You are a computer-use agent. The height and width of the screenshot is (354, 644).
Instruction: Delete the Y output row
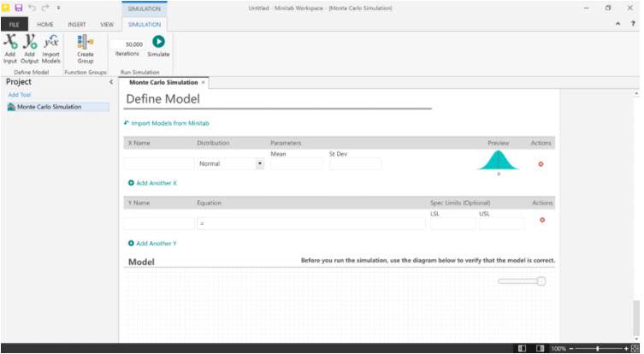(542, 220)
